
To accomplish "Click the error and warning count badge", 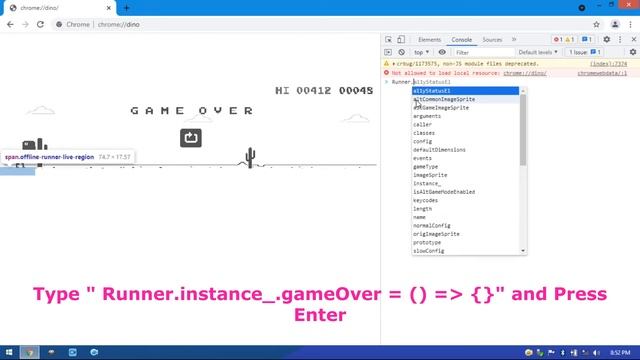I will point(564,40).
